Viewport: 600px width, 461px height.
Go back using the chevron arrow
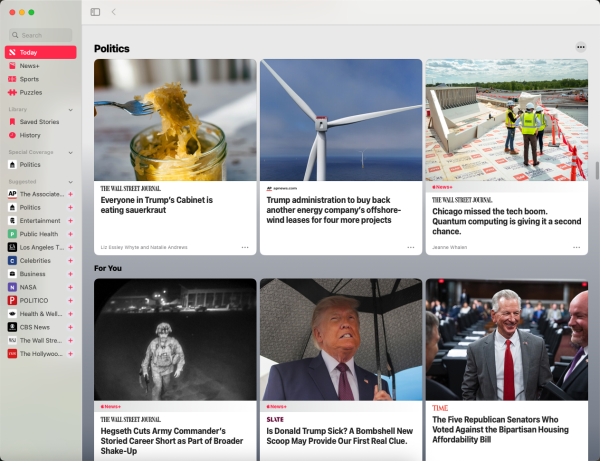click(114, 12)
